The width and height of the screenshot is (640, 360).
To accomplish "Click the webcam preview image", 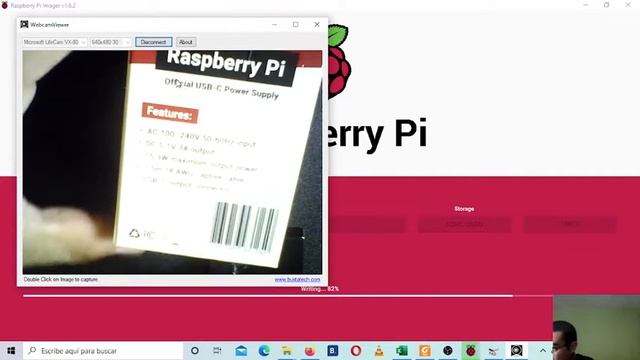I will (172, 162).
